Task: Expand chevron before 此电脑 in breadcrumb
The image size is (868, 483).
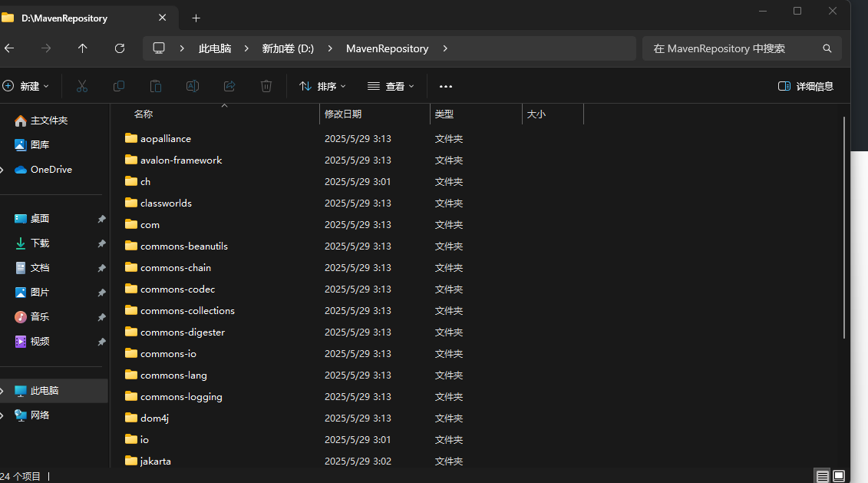Action: coord(182,48)
